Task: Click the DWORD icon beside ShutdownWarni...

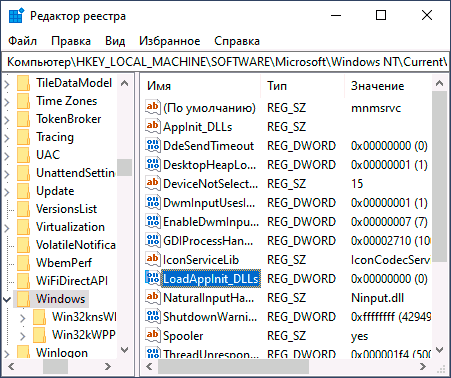Action: (153, 316)
